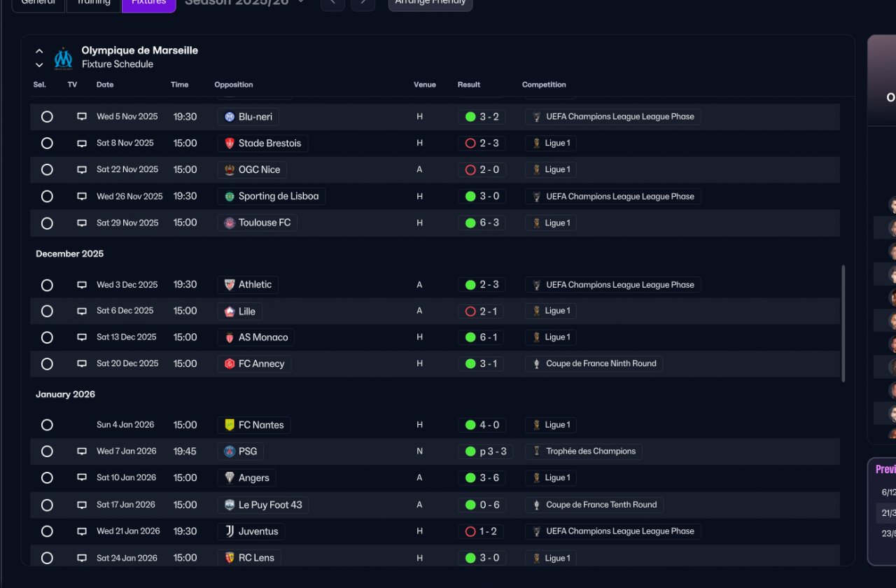Select the AS Monaco fixture radio button
Image resolution: width=896 pixels, height=588 pixels.
coord(47,337)
